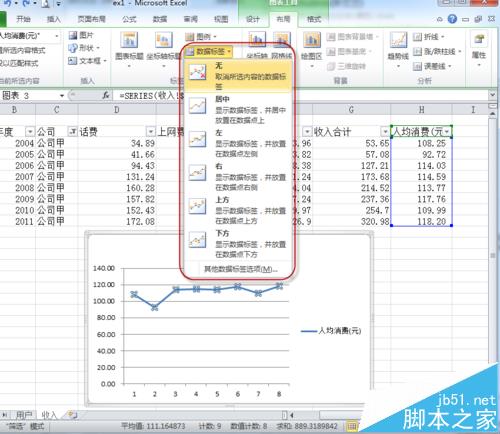Open the 话费 column filter dropdown
The image size is (500, 434).
point(151,132)
